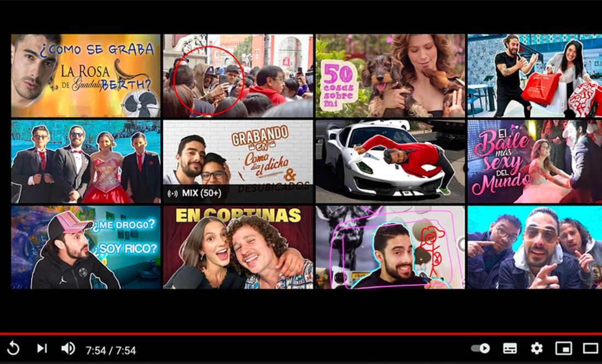The height and width of the screenshot is (364, 602).
Task: Disable autoplay with the toggle switch
Action: click(x=481, y=347)
